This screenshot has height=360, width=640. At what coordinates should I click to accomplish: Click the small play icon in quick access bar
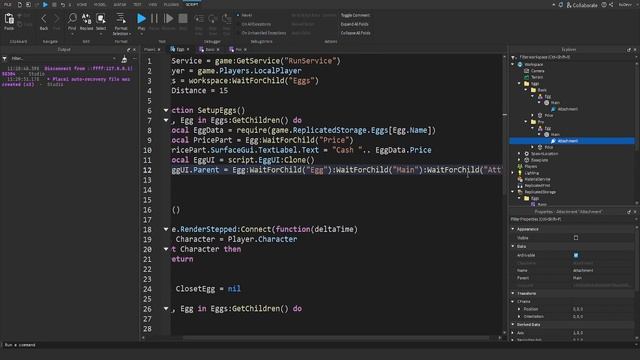(45, 4)
